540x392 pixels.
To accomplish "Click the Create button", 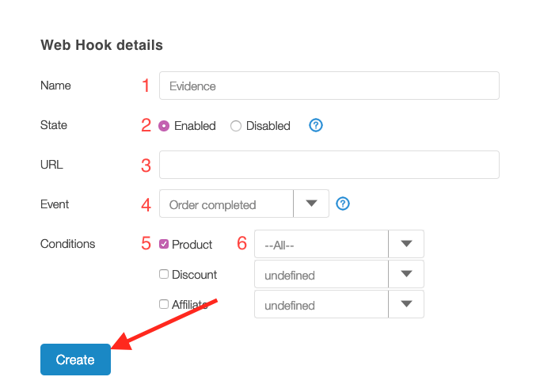I will (75, 360).
